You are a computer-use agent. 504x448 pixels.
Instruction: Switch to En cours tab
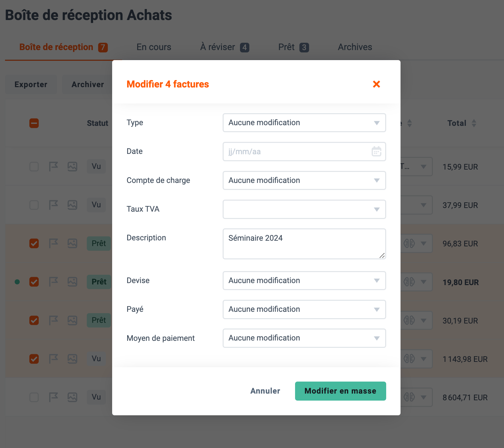click(154, 47)
